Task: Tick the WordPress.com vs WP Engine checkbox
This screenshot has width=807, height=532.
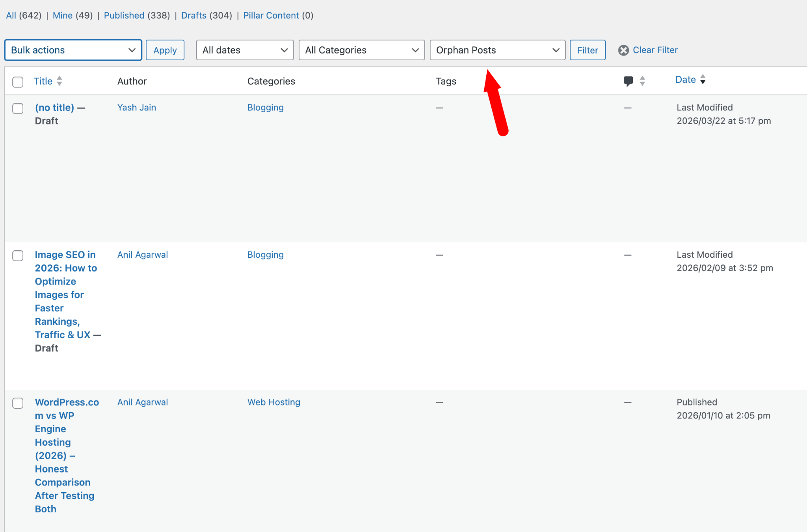Action: coord(18,403)
